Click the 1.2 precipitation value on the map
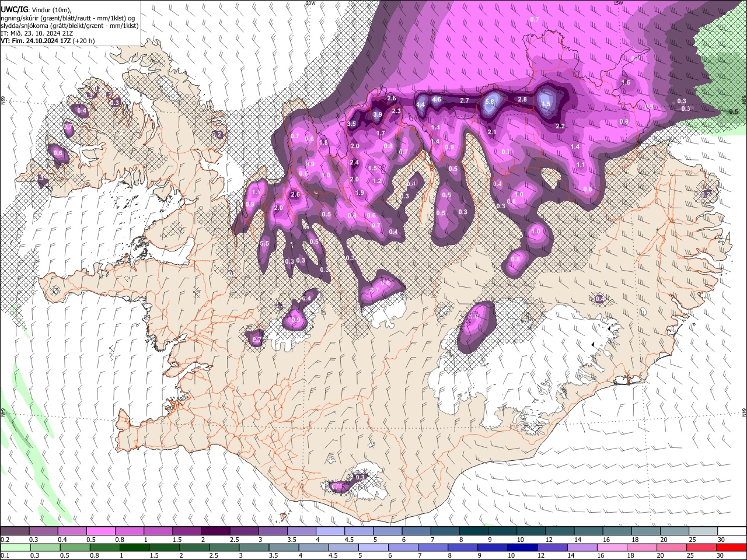Image resolution: width=747 pixels, height=560 pixels. pos(377,181)
